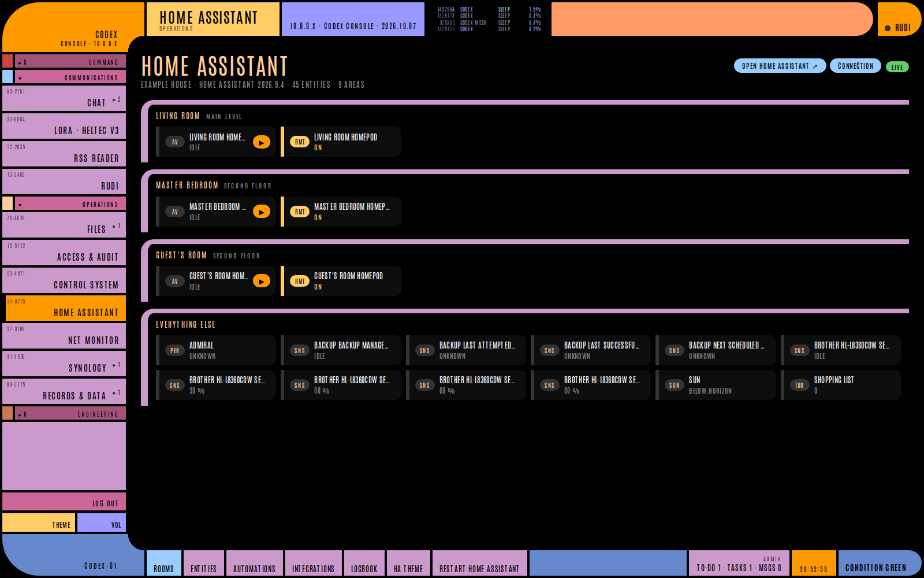924x578 pixels.
Task: Expand the Files submenu arrow
Action: (x=117, y=227)
